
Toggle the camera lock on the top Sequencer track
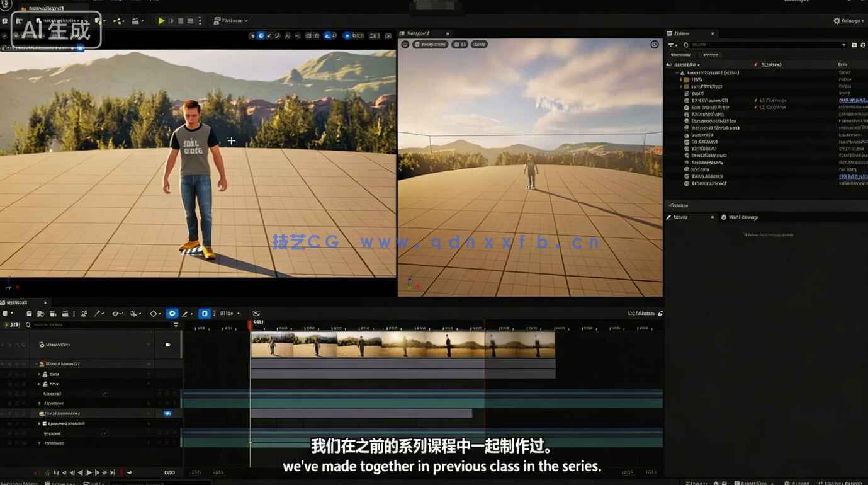[167, 345]
